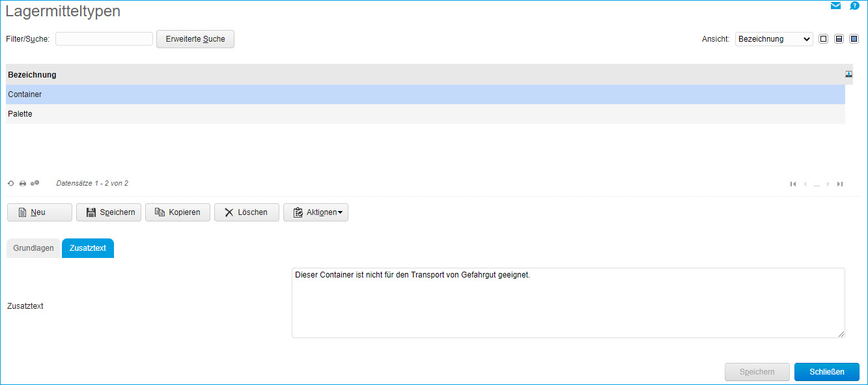
Task: Print the record list
Action: (x=23, y=184)
